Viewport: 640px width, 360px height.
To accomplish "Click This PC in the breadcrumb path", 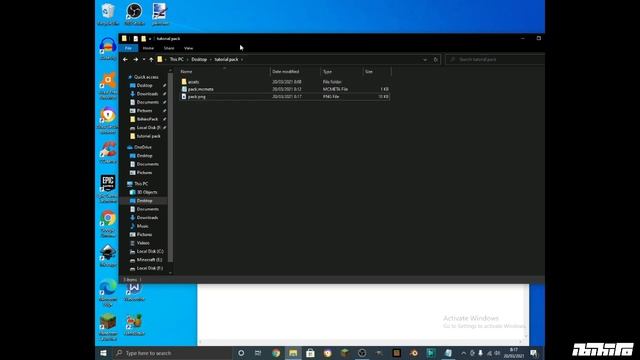I will [x=177, y=60].
